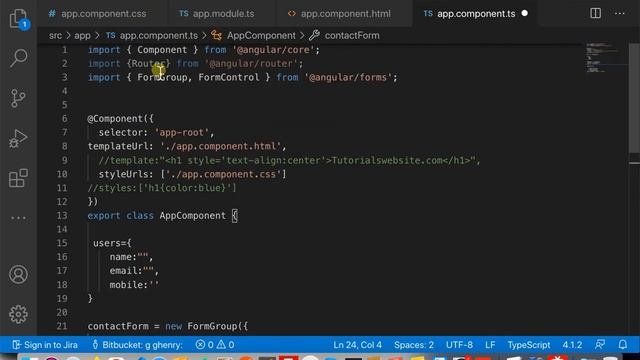Screen dimensions: 640x360
Task: Click the code minimap
Action: click(605, 57)
